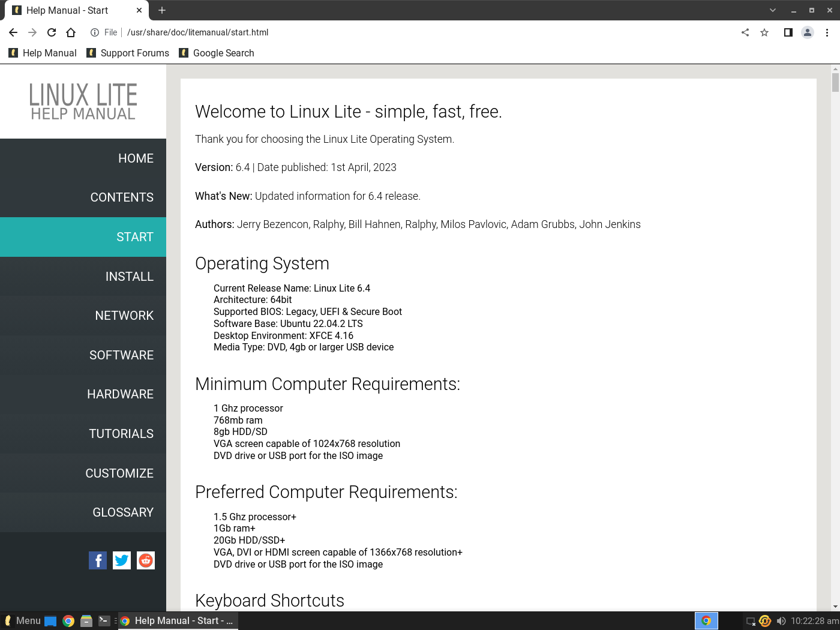This screenshot has width=840, height=630.
Task: Launch the terminal from the taskbar
Action: (x=103, y=620)
